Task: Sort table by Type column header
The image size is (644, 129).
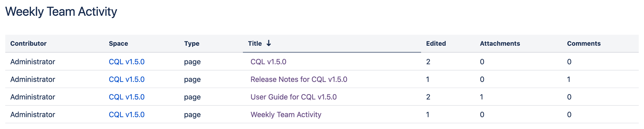Action: tap(192, 44)
